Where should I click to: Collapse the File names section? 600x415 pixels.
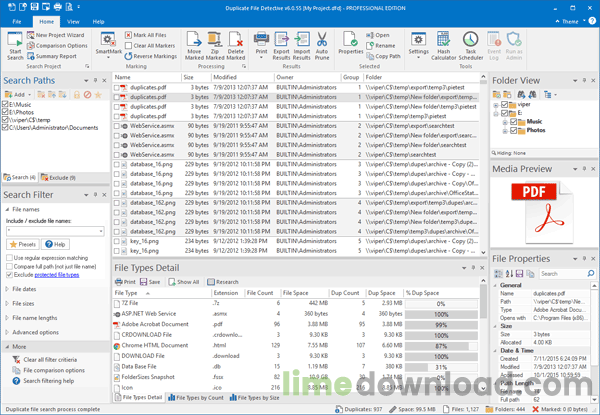click(x=7, y=210)
